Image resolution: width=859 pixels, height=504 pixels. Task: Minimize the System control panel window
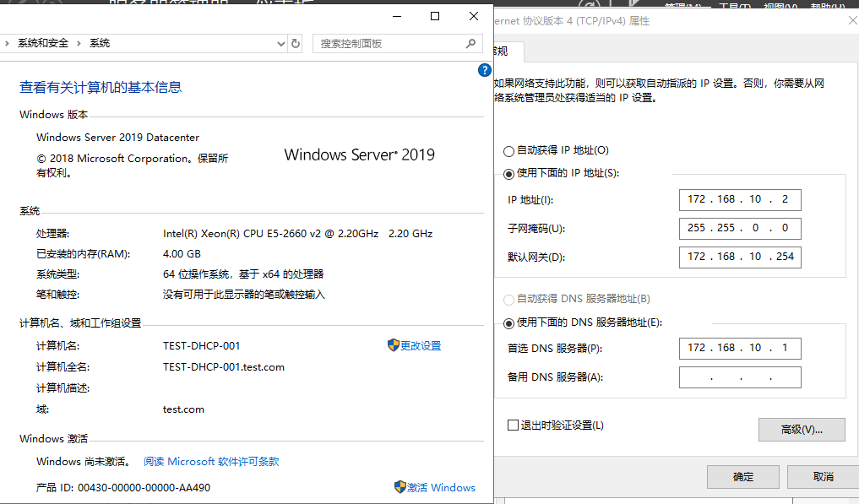point(397,16)
